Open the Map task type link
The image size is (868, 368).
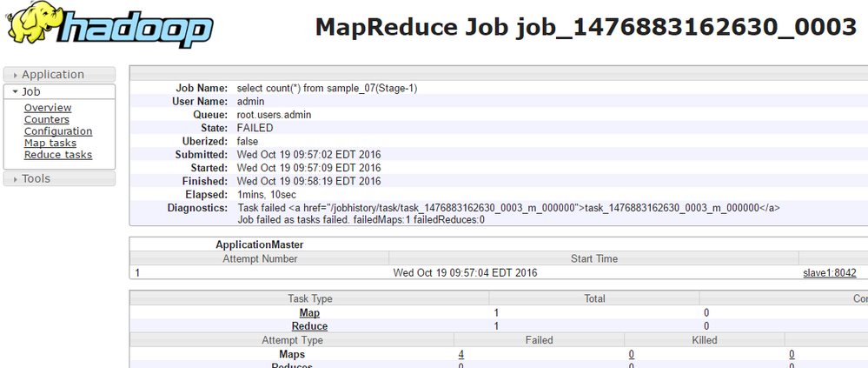coord(309,313)
